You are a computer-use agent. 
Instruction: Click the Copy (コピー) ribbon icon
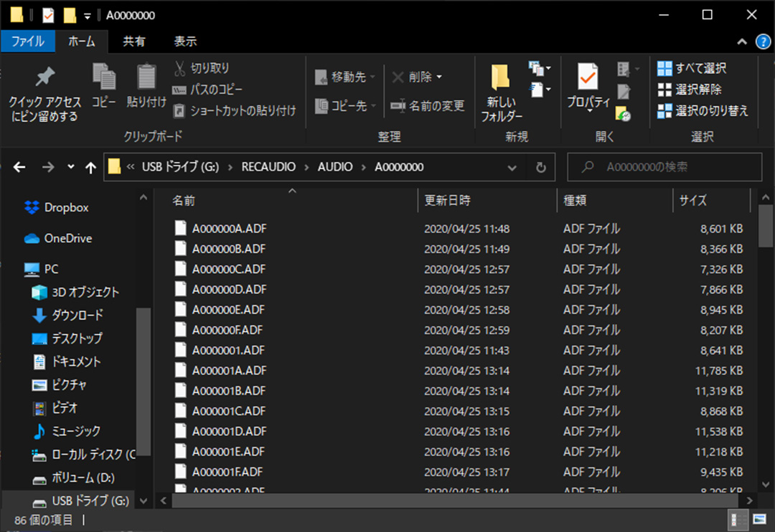point(104,85)
